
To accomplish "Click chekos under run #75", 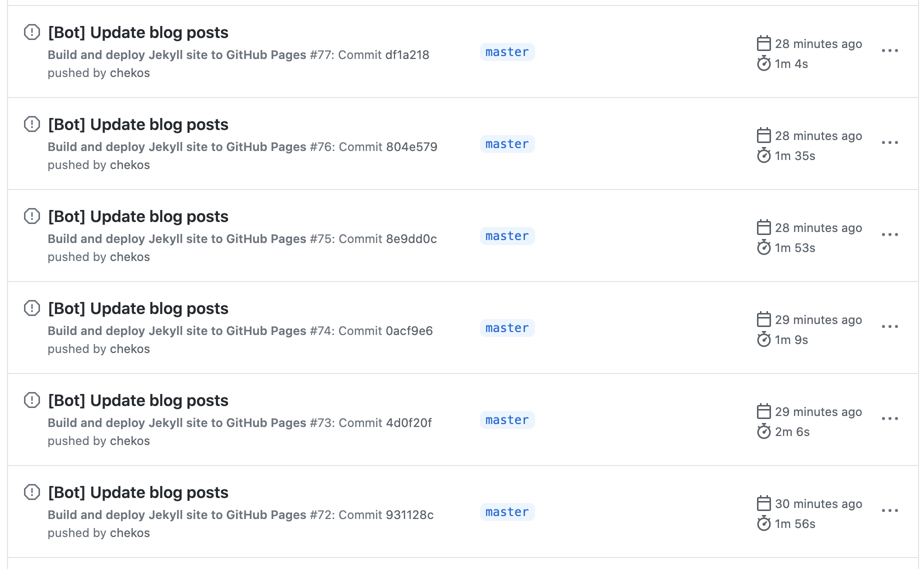I will click(x=129, y=256).
